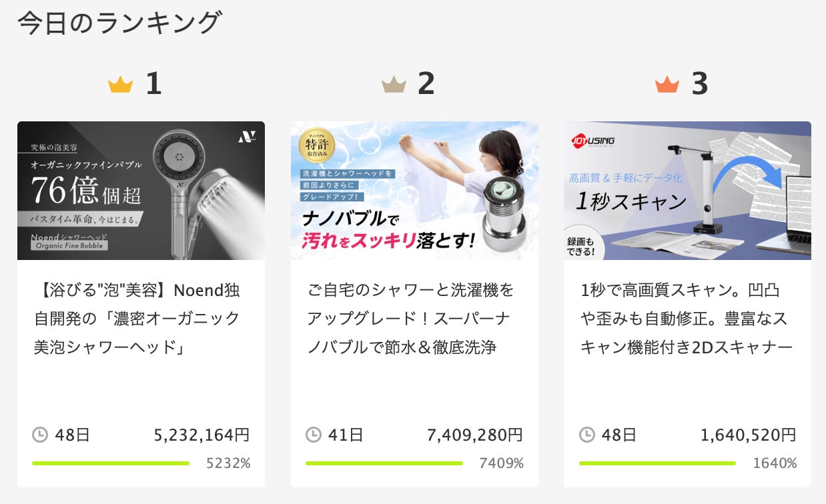826x504 pixels.
Task: Click the clock icon beside 41日
Action: coord(314,435)
